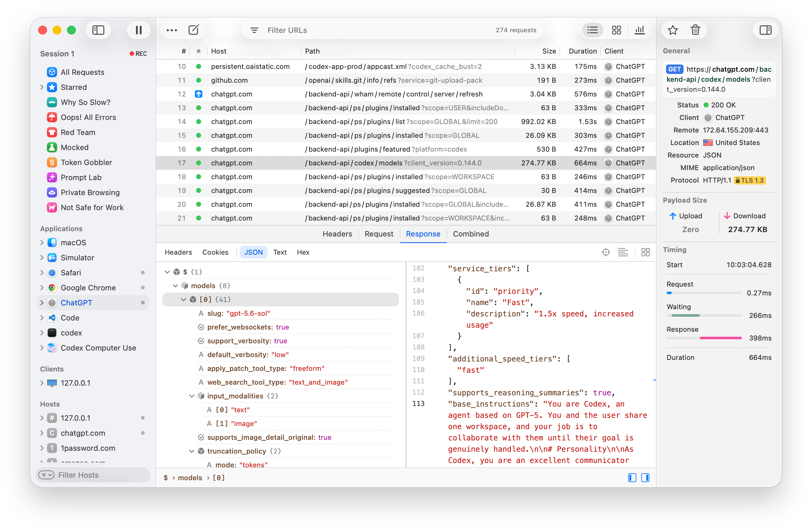Switch to list view layout

(592, 30)
